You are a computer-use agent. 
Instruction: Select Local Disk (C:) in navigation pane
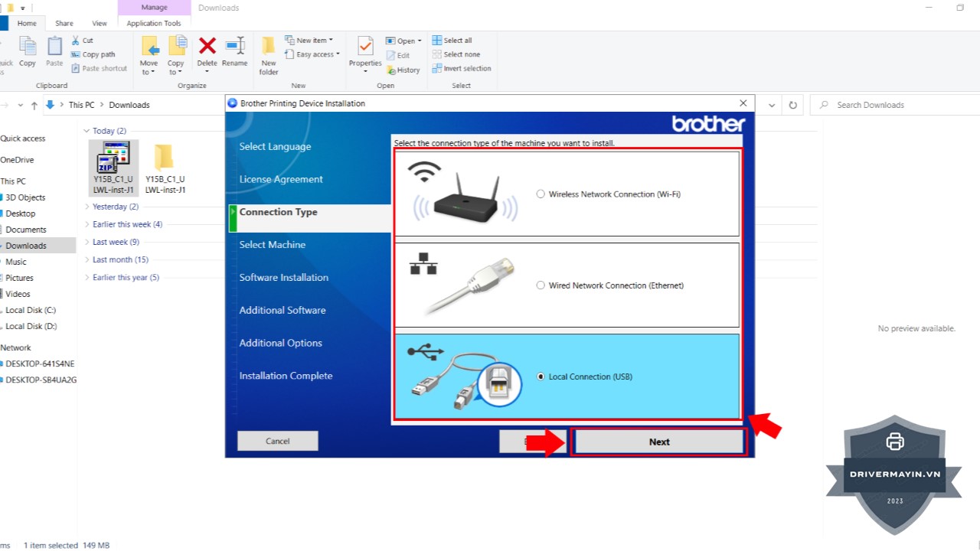tap(31, 310)
